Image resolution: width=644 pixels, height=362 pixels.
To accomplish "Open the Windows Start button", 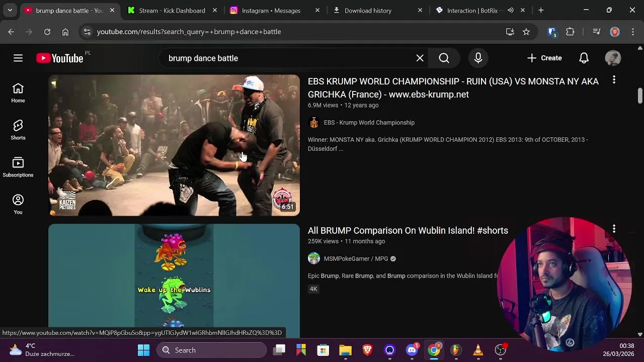I will 143,350.
